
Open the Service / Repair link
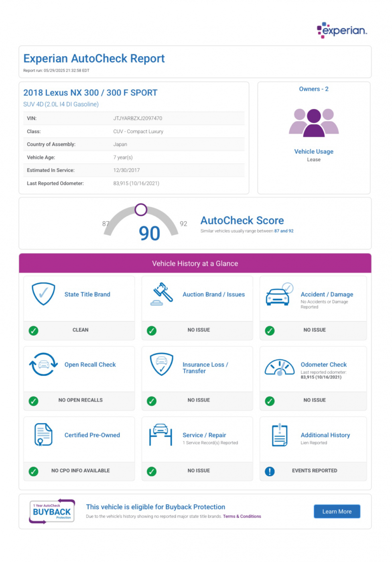pos(204,435)
